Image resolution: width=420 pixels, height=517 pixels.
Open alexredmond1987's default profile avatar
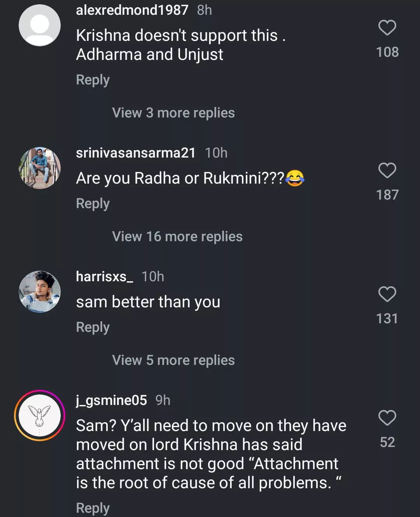(x=40, y=25)
